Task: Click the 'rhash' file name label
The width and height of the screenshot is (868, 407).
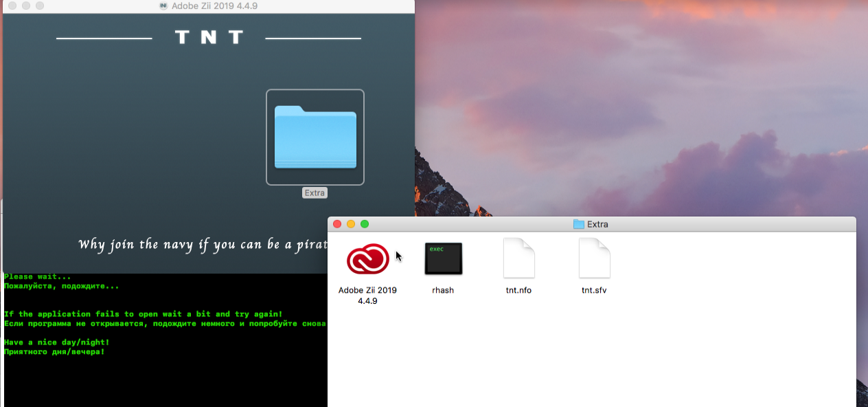Action: (x=443, y=290)
